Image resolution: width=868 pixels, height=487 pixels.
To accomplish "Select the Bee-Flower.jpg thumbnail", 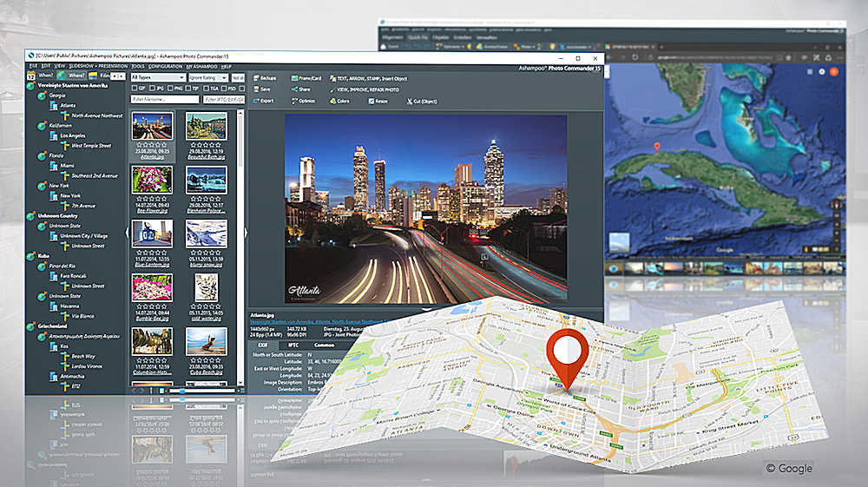I will pos(152,181).
